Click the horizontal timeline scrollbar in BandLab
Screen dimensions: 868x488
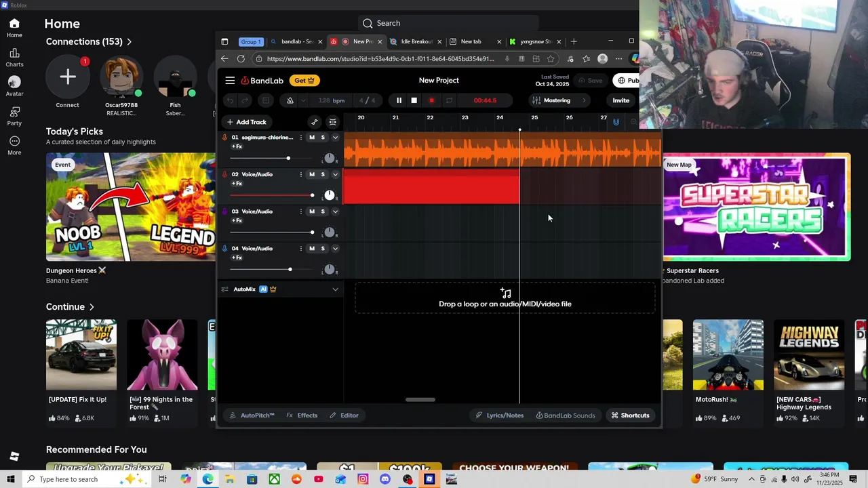[x=420, y=400]
